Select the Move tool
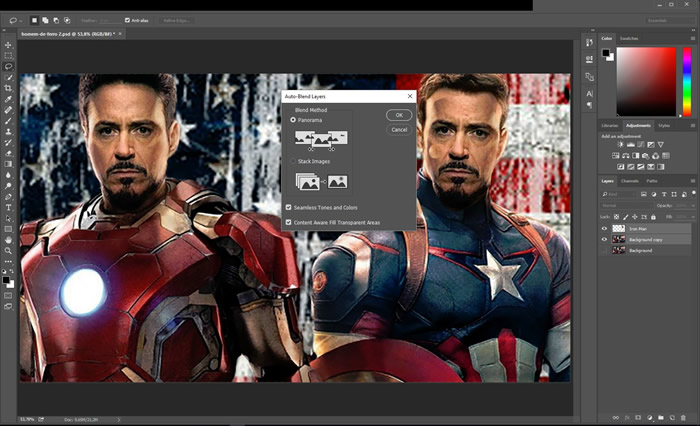This screenshot has height=426, width=700. coord(8,45)
